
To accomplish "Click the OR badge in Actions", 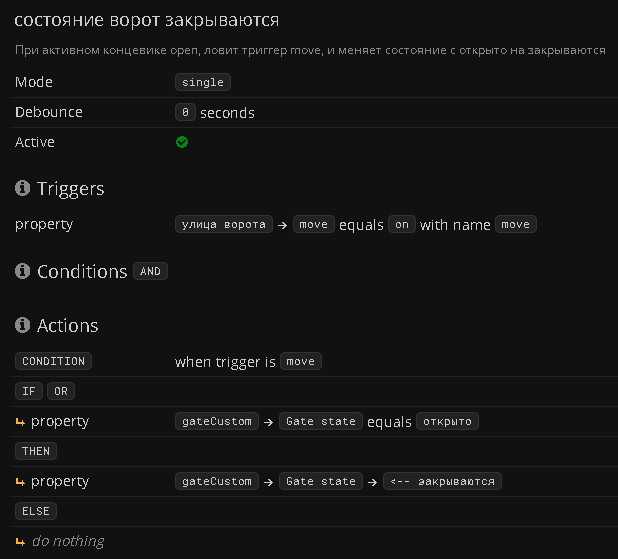I will 61,391.
